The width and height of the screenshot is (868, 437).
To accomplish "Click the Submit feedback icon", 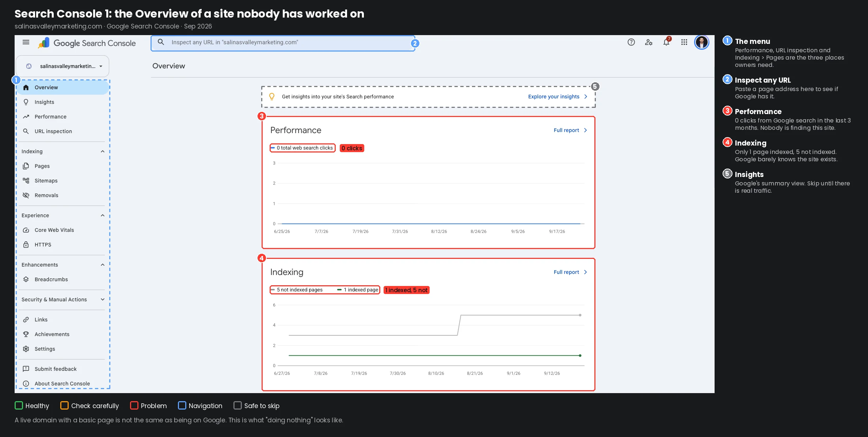I will coord(26,369).
